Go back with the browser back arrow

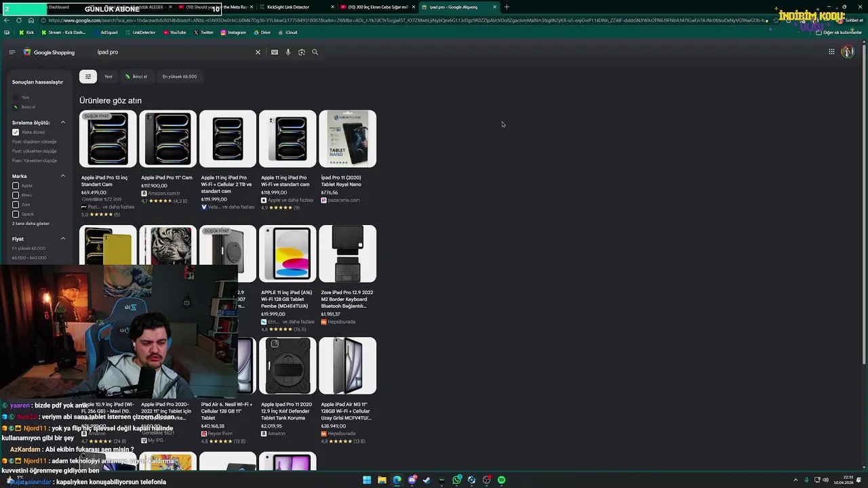click(x=7, y=20)
